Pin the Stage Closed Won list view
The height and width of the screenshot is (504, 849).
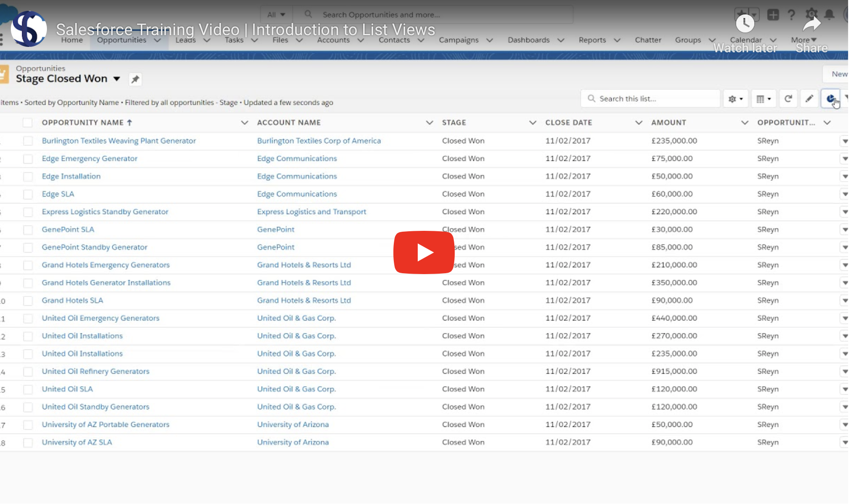pos(135,79)
